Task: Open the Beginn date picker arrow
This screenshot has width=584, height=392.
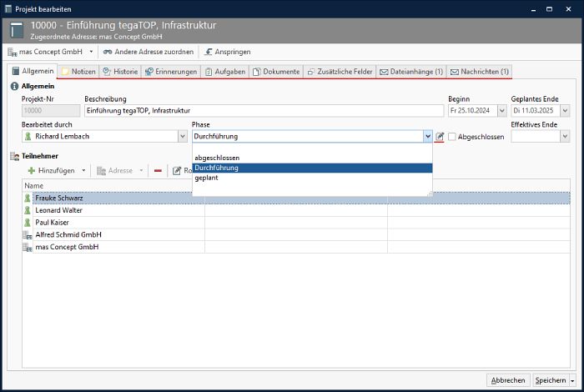Action: click(x=502, y=111)
